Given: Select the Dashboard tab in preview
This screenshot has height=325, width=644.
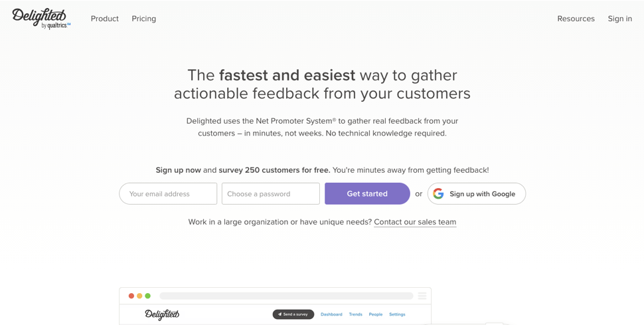Looking at the screenshot, I should [x=331, y=314].
